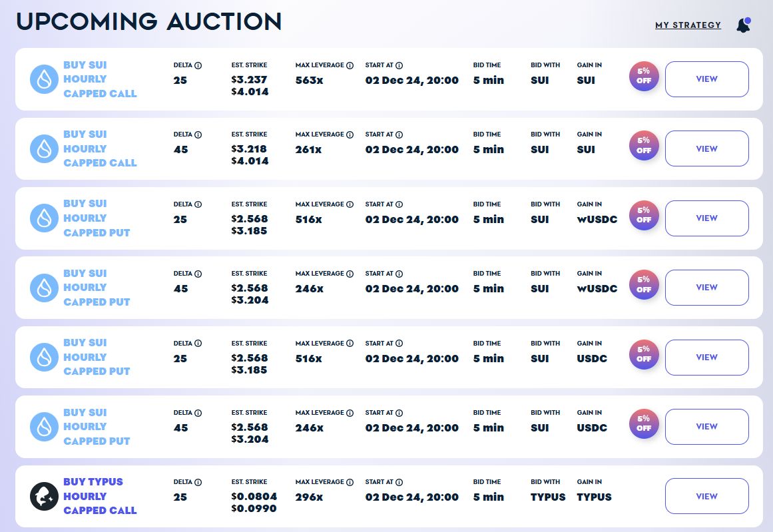View the TYPUS hourly capped call auction
The width and height of the screenshot is (773, 532).
click(706, 496)
